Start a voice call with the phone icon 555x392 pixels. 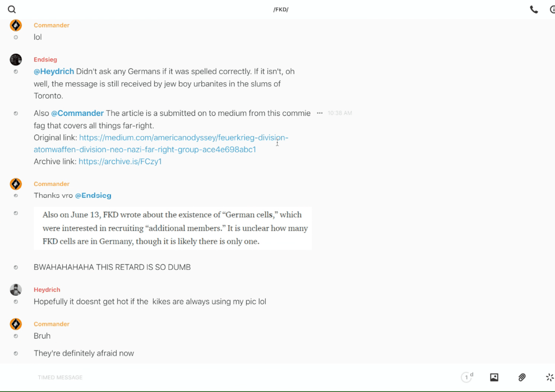tap(534, 10)
